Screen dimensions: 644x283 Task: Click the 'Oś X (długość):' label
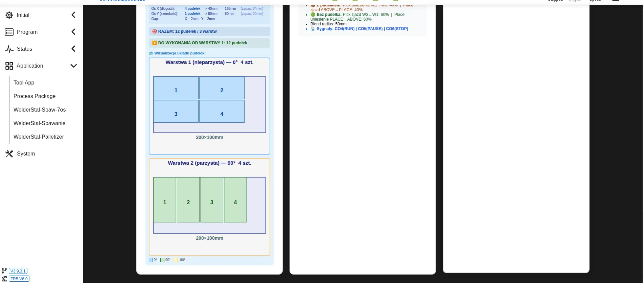[x=163, y=9]
